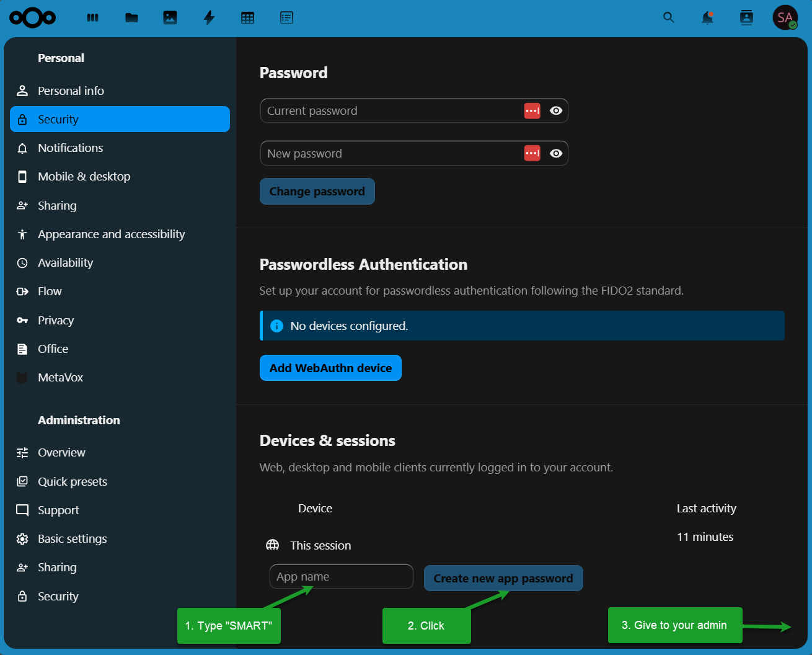The image size is (812, 655).
Task: Click Create new app password
Action: (x=503, y=578)
